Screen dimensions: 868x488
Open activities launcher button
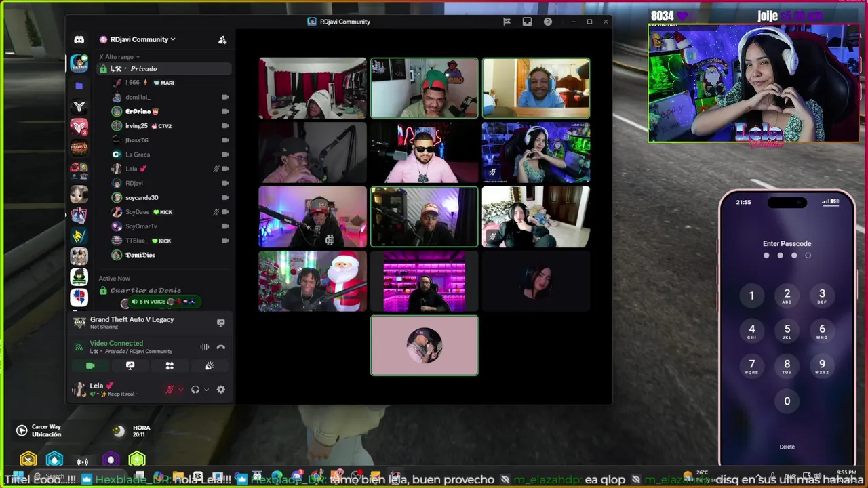[170, 365]
